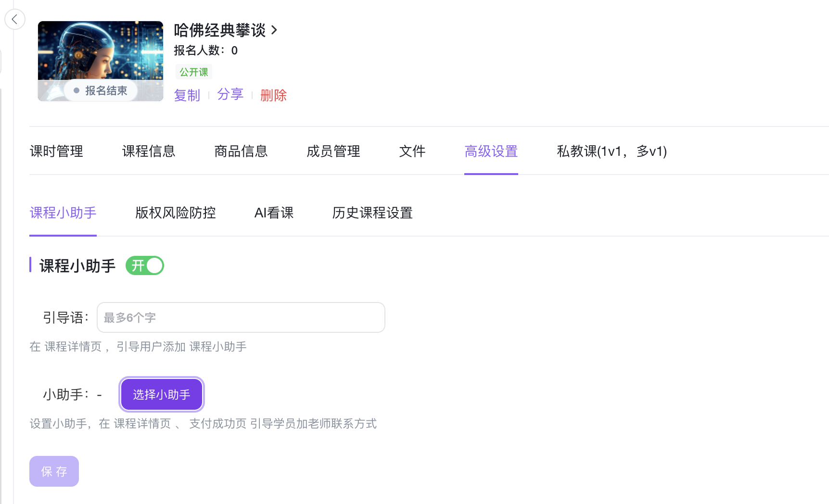This screenshot has height=504, width=829.
Task: Select 课程小助手 sub-tab
Action: [63, 213]
